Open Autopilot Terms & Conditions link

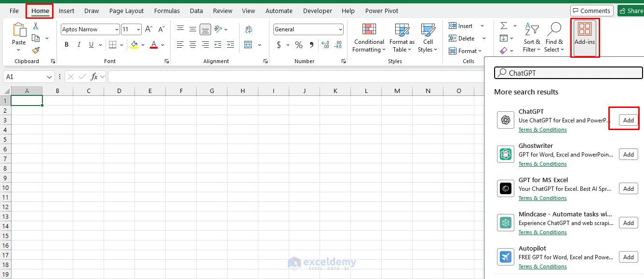pos(542,266)
